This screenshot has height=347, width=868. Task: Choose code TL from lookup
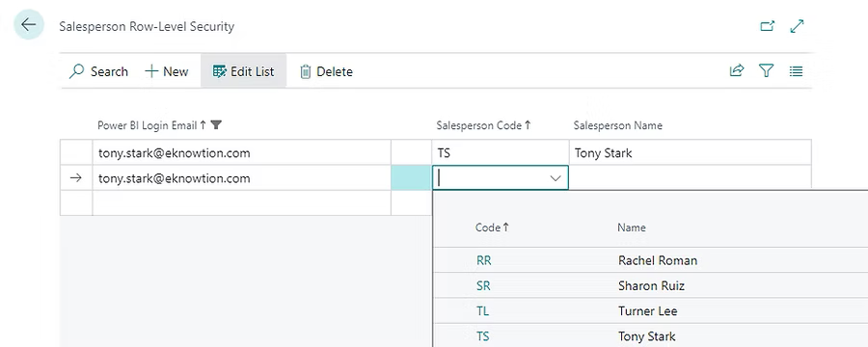[483, 311]
